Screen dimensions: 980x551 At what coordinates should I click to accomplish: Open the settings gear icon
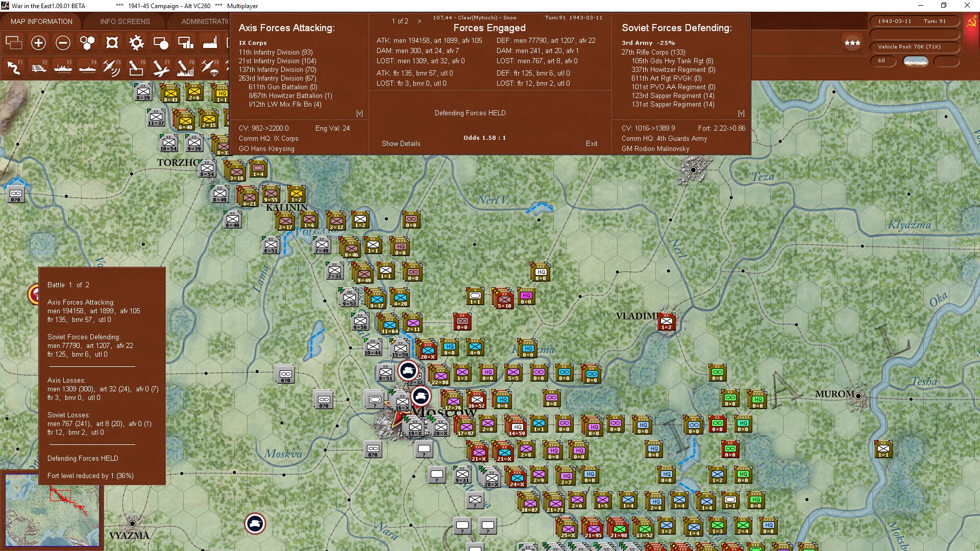pos(136,43)
